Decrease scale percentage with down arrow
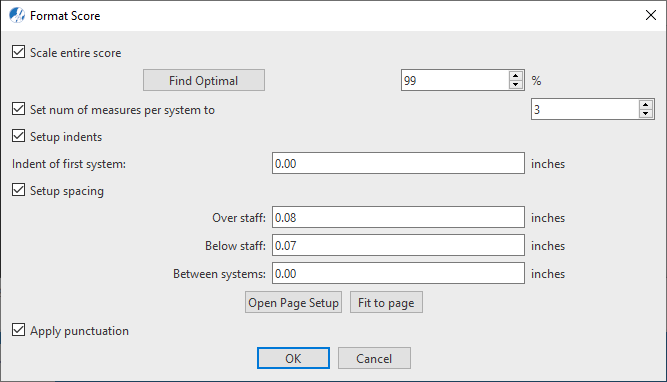667x382 pixels. coord(516,85)
